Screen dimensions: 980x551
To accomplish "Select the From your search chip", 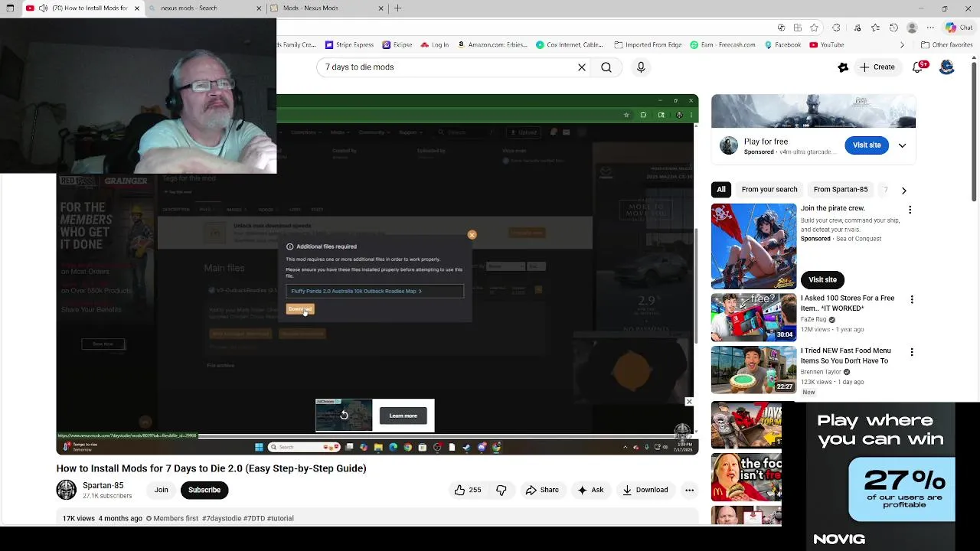I will point(769,190).
